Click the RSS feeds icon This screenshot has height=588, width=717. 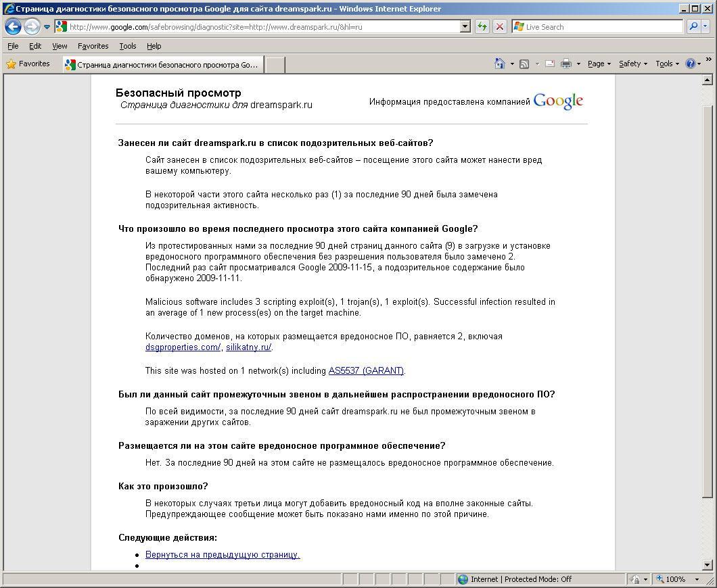[524, 64]
